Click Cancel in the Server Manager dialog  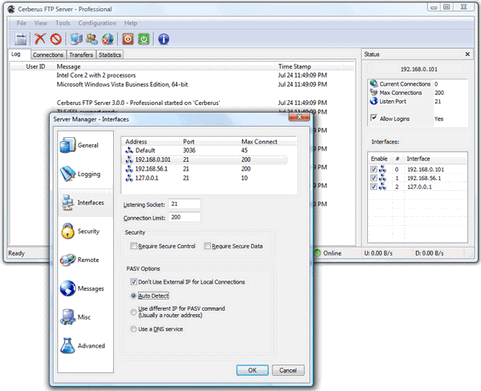coord(288,370)
